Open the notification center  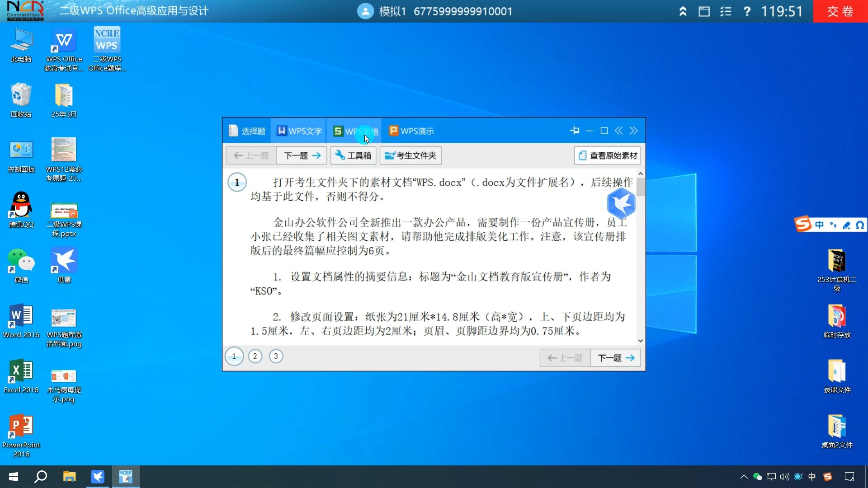tap(849, 477)
